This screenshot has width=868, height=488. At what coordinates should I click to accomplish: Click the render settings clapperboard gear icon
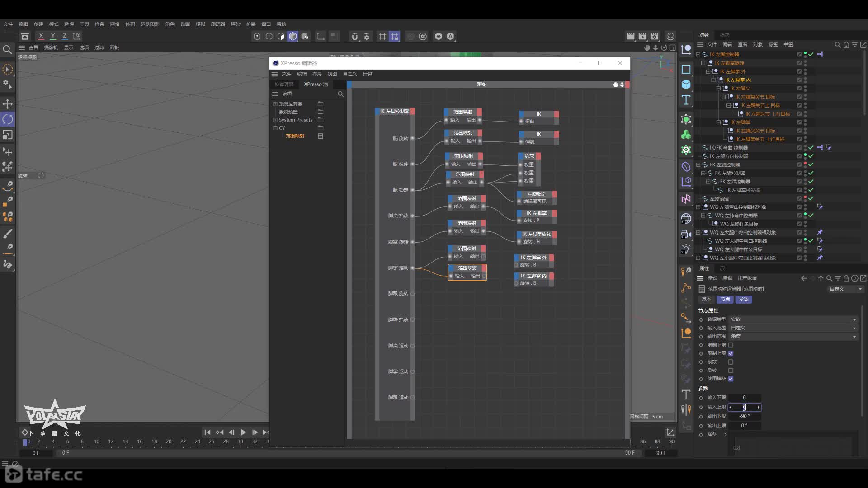[654, 36]
